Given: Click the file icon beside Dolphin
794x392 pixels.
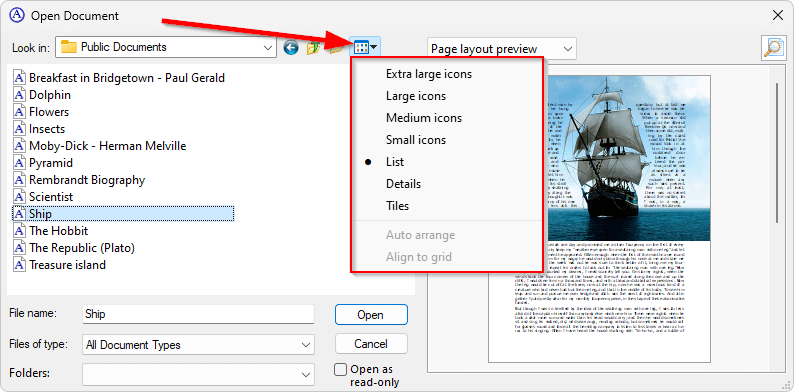Looking at the screenshot, I should (19, 95).
